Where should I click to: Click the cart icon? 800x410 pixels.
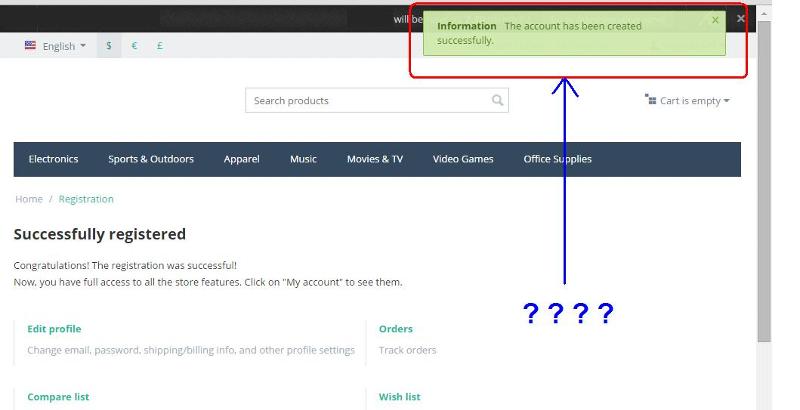[651, 100]
